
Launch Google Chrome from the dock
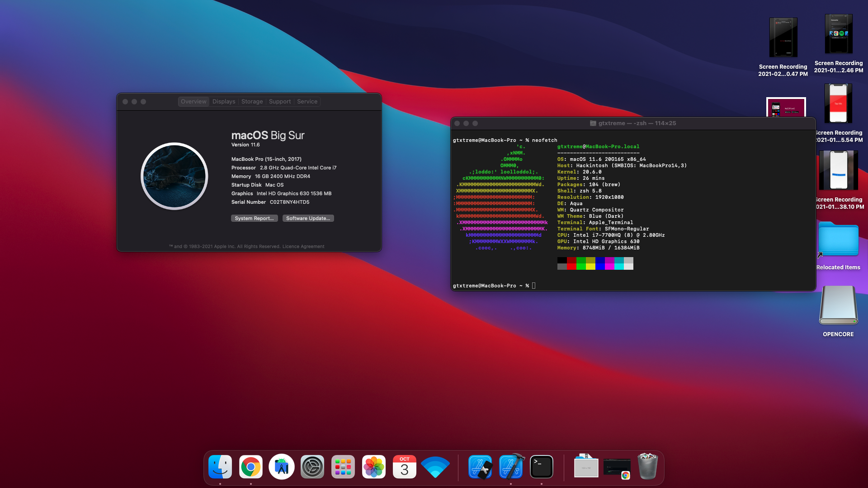tap(251, 467)
